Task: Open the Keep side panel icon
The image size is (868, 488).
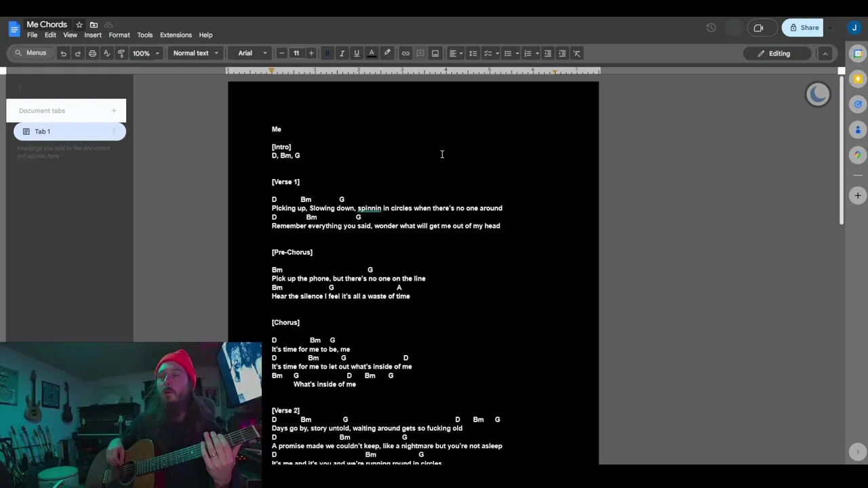Action: (x=857, y=79)
